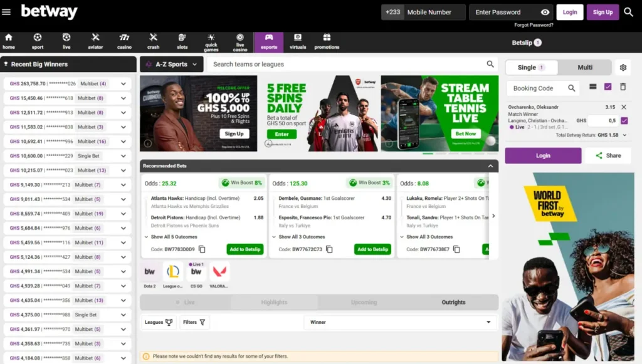The width and height of the screenshot is (642, 364).
Task: Open the Leagues filter button
Action: coord(159,322)
